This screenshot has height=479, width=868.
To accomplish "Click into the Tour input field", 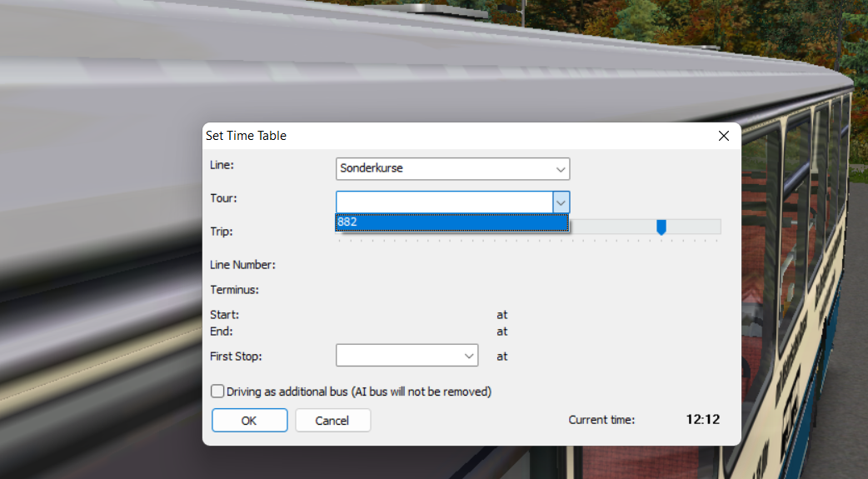I will coord(444,202).
